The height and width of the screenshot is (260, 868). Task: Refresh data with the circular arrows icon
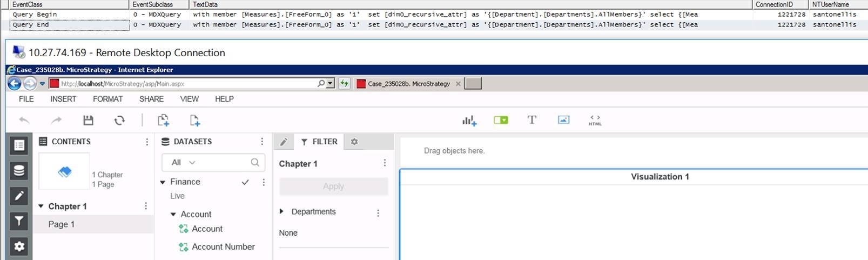pos(119,120)
